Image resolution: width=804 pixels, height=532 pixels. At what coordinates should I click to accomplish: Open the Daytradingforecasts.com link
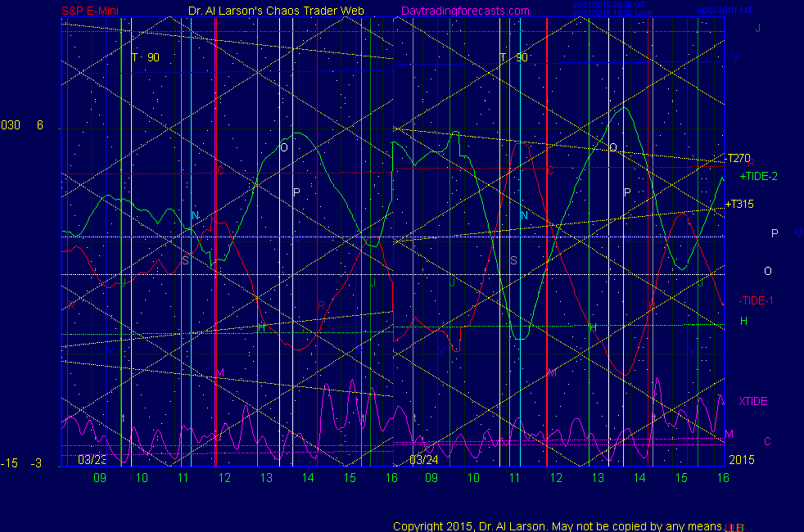coord(464,11)
